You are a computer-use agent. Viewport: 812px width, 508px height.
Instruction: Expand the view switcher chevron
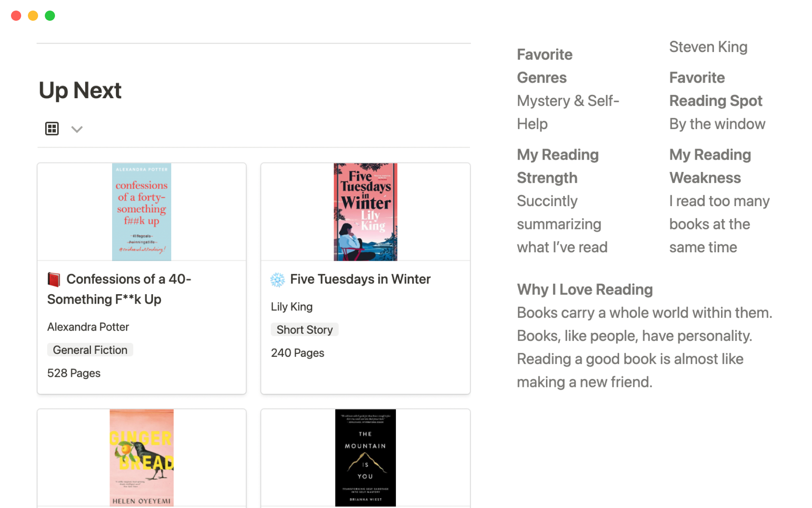coord(77,129)
